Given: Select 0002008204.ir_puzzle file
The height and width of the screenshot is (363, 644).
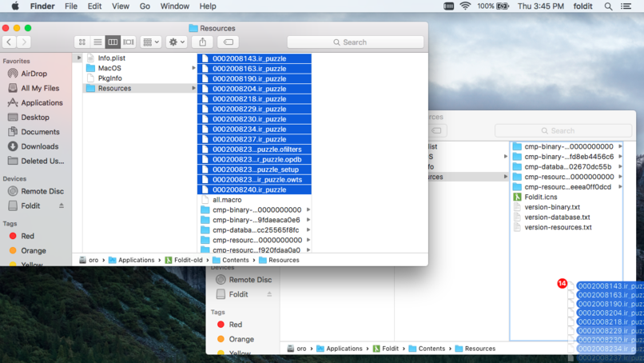Looking at the screenshot, I should [x=254, y=89].
